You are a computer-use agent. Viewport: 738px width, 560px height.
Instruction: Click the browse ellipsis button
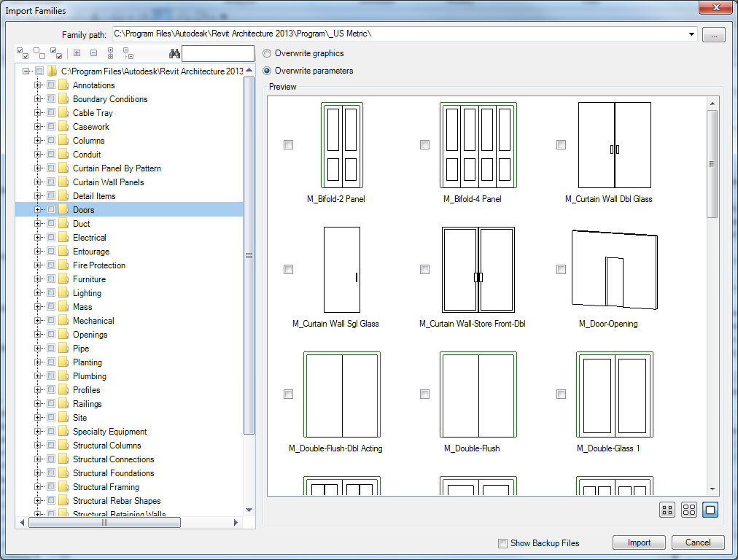pos(715,34)
